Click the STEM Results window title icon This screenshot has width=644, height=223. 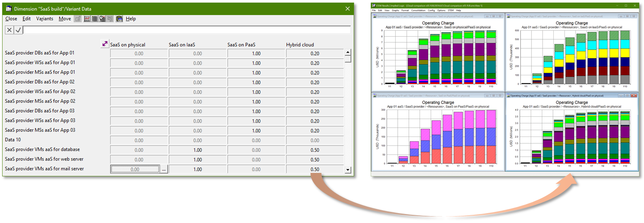(x=373, y=6)
